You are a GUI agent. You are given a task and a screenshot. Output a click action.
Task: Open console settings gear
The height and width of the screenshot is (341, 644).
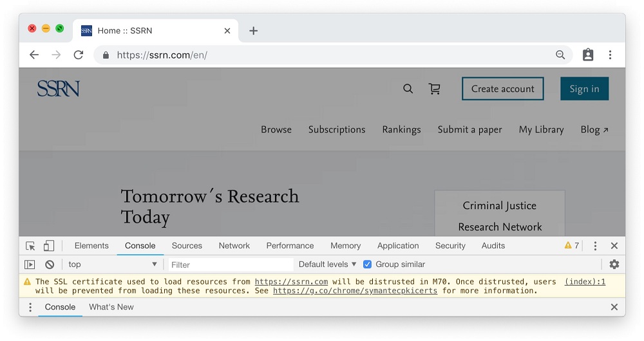point(614,264)
